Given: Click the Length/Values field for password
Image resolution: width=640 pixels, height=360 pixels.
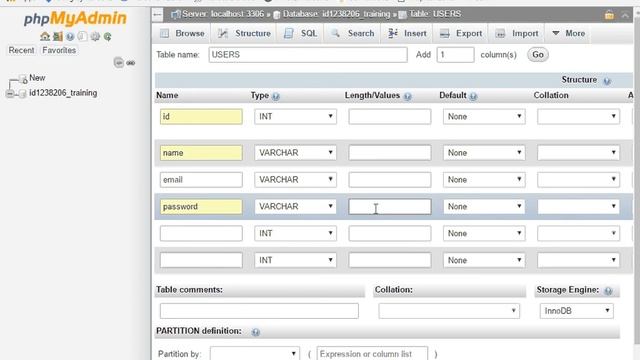Looking at the screenshot, I should tap(390, 207).
